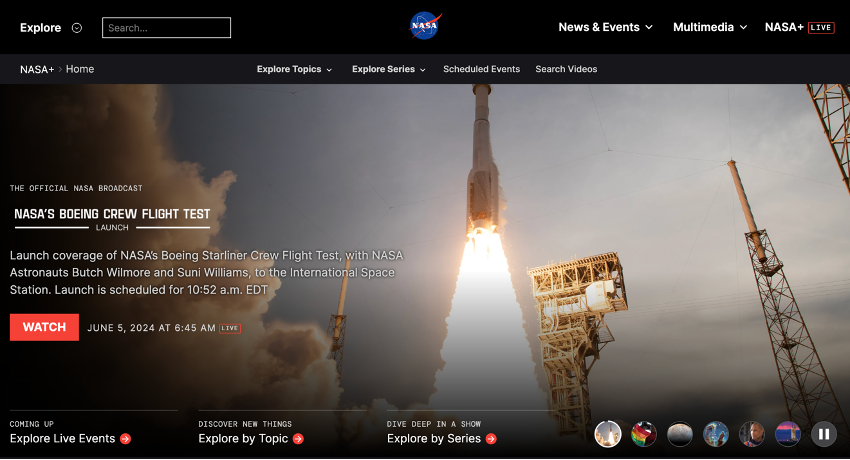Open the Explore Series dropdown
850x460 pixels.
point(389,69)
